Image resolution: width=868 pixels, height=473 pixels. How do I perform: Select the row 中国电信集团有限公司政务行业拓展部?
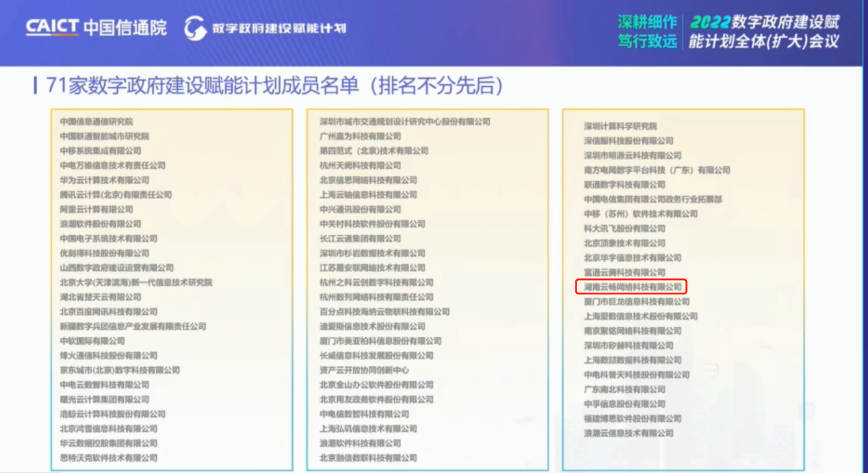point(653,200)
